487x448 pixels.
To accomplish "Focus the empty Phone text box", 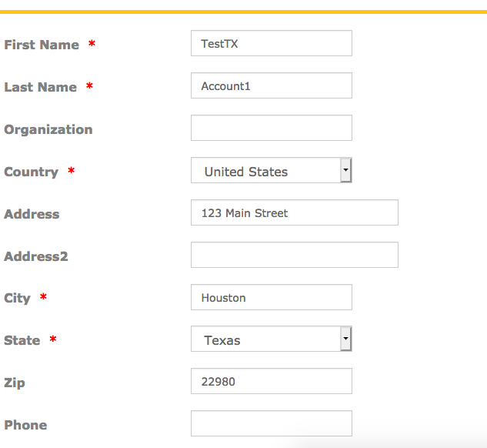I will tap(272, 423).
